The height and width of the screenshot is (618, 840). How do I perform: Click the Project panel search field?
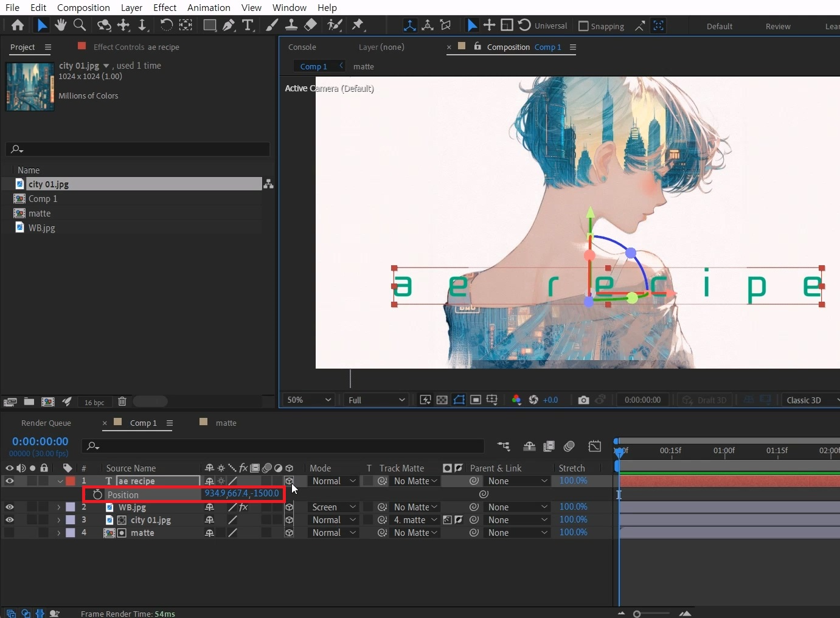pyautogui.click(x=138, y=149)
